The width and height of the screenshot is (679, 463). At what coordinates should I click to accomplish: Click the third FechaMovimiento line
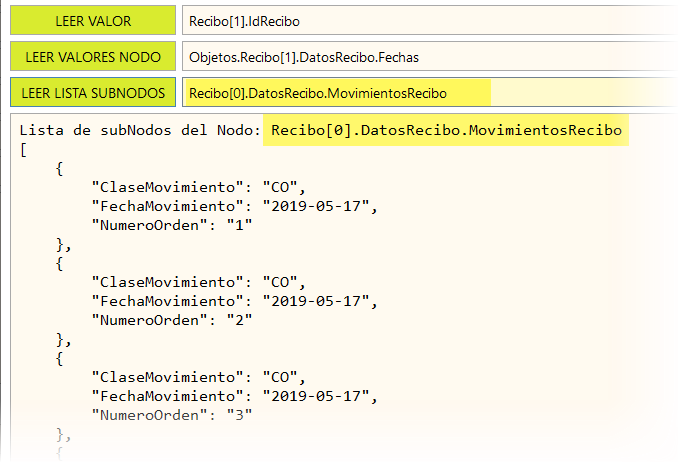[236, 396]
